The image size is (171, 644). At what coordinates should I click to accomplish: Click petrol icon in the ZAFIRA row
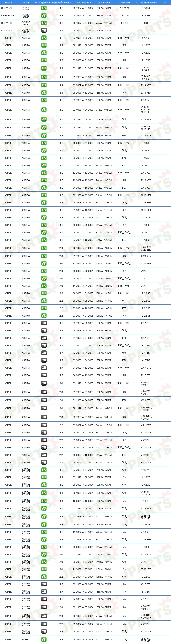point(44,639)
